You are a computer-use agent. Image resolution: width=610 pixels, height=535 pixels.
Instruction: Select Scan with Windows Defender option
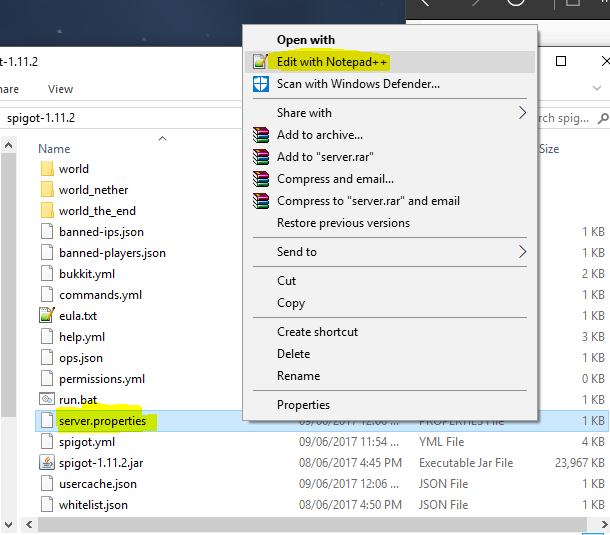pos(390,84)
